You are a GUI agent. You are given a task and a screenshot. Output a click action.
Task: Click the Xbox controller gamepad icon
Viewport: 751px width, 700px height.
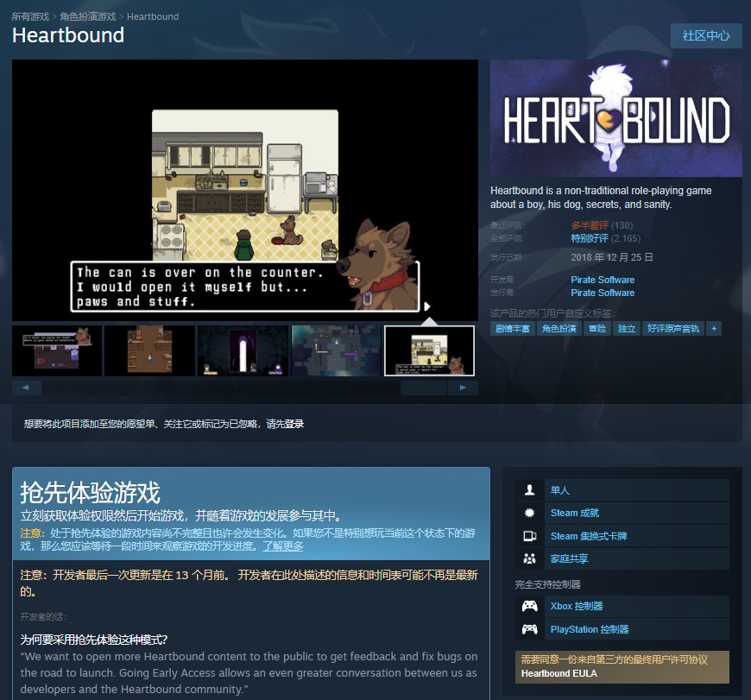coord(529,606)
